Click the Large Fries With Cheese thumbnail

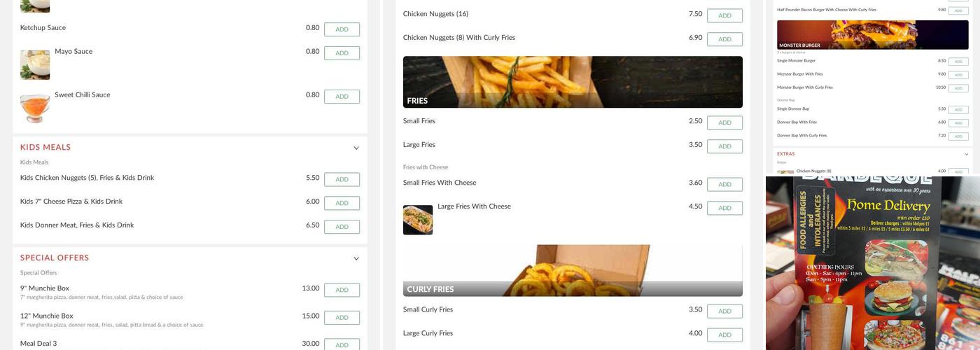pyautogui.click(x=418, y=220)
